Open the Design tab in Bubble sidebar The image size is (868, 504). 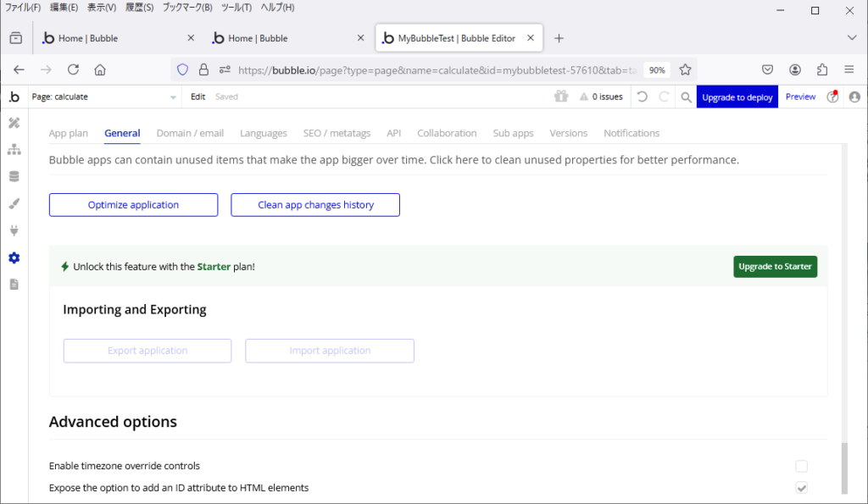[14, 123]
